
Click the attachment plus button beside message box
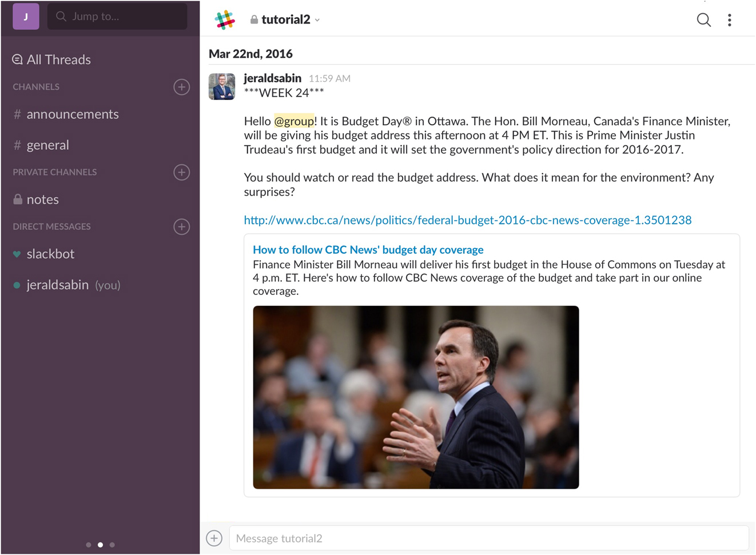tap(214, 538)
